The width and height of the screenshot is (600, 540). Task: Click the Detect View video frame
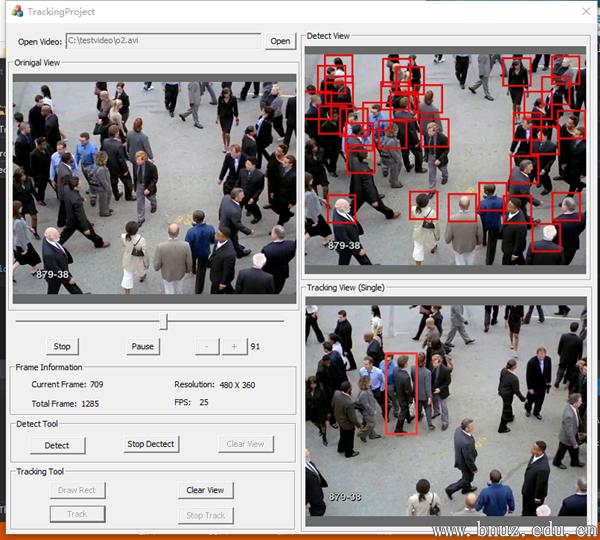445,160
